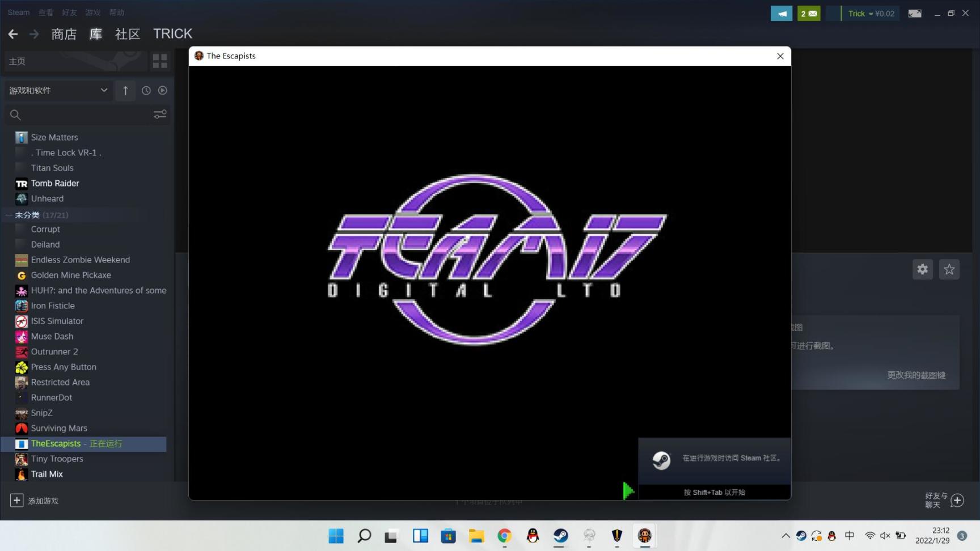Toggle the Chinese input method indicator
The image size is (980, 551).
[850, 536]
